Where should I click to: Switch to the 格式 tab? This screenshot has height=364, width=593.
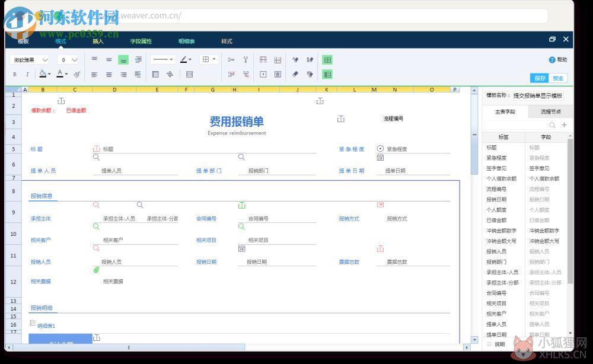[60, 41]
